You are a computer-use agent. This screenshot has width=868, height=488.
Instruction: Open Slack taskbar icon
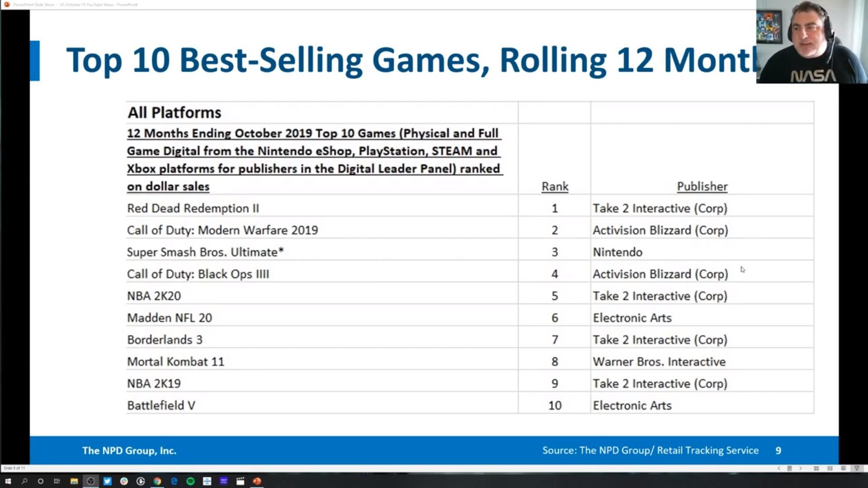tap(124, 481)
